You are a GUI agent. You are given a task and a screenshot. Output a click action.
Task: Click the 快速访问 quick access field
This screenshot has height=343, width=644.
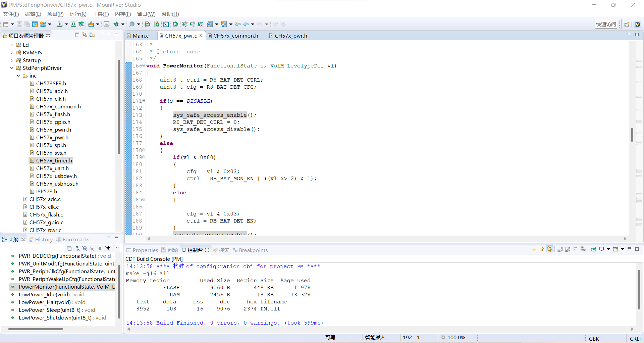pos(606,24)
